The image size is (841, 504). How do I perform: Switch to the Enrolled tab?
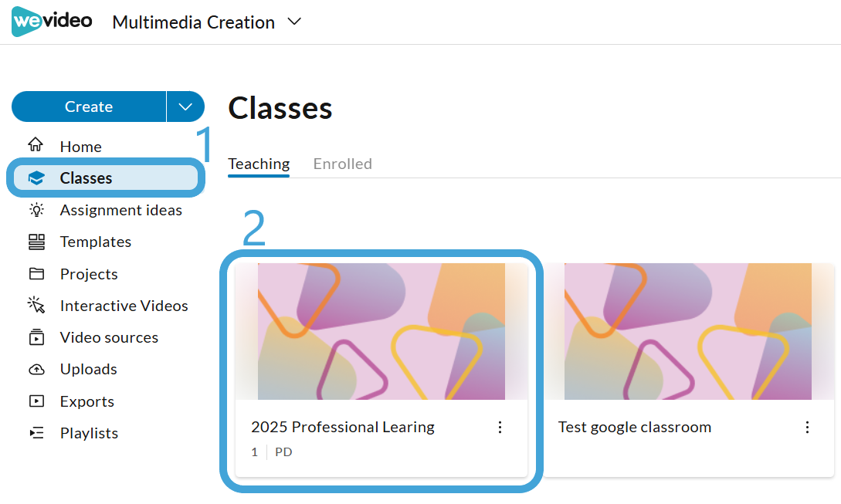pos(343,164)
